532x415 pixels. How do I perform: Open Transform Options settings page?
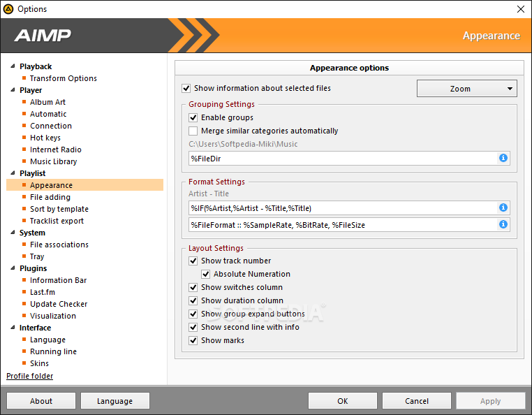coord(63,78)
